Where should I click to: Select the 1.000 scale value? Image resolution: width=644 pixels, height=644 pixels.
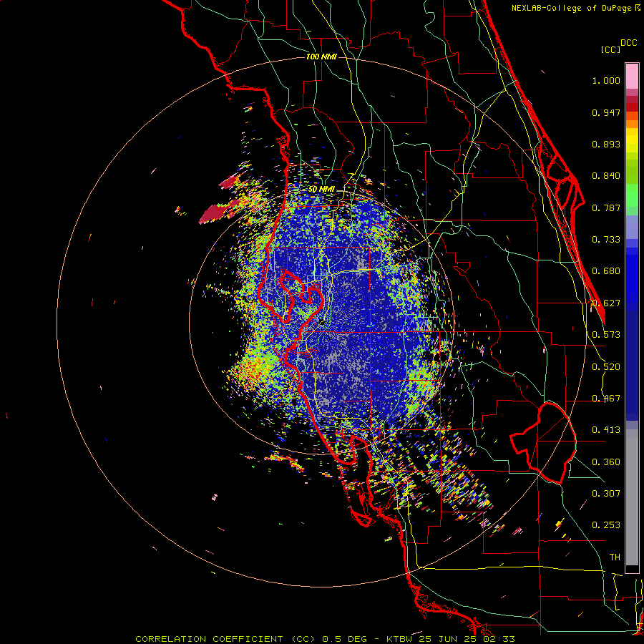[x=606, y=80]
